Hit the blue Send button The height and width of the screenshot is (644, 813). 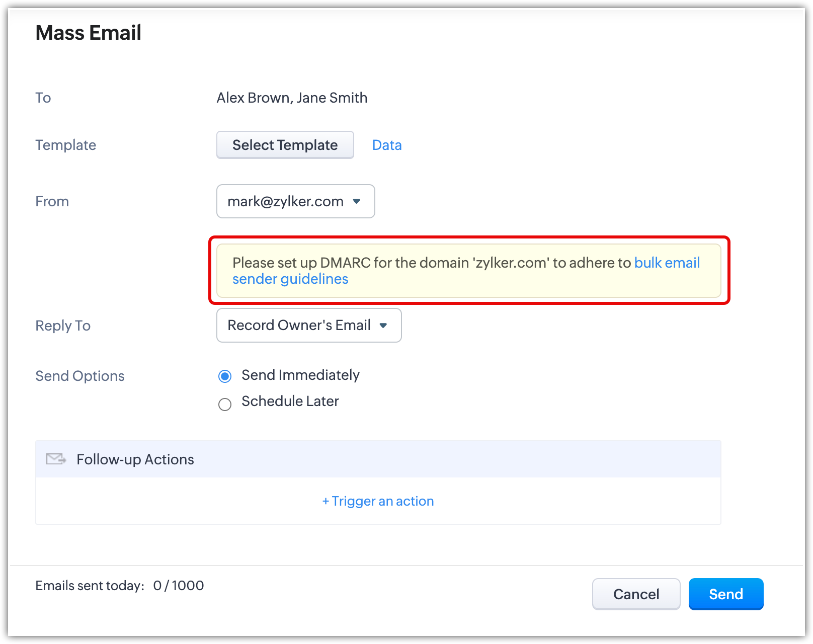tap(725, 594)
